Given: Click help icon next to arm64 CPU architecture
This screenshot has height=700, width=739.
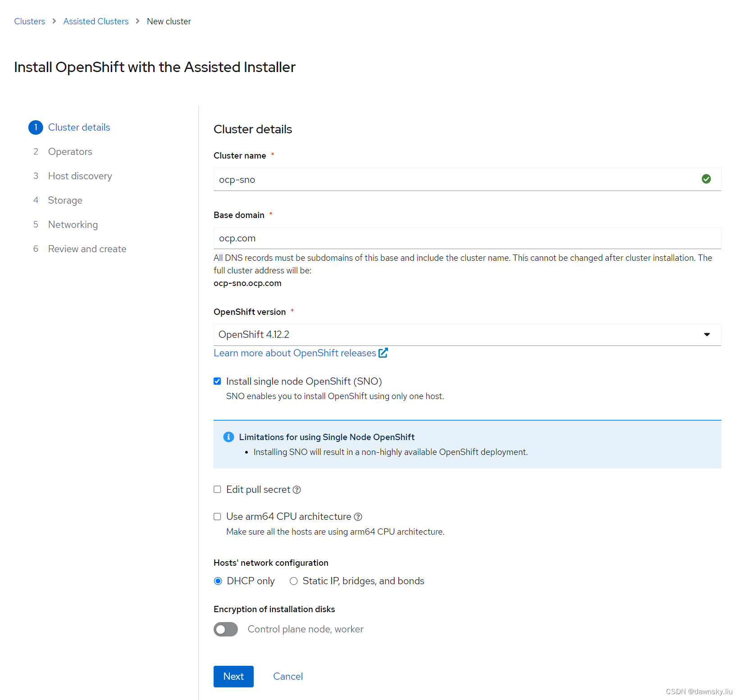Looking at the screenshot, I should (358, 517).
